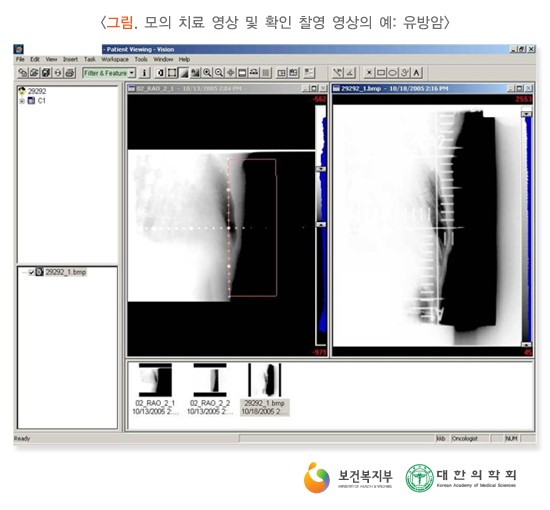Switch to two-pane layout icon
The height and width of the screenshot is (510, 550).
(x=281, y=73)
